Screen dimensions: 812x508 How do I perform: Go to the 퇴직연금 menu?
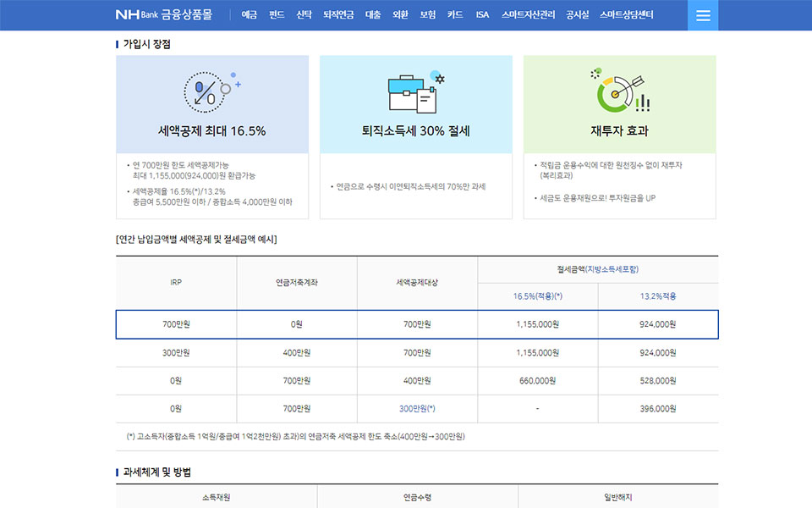pyautogui.click(x=338, y=14)
